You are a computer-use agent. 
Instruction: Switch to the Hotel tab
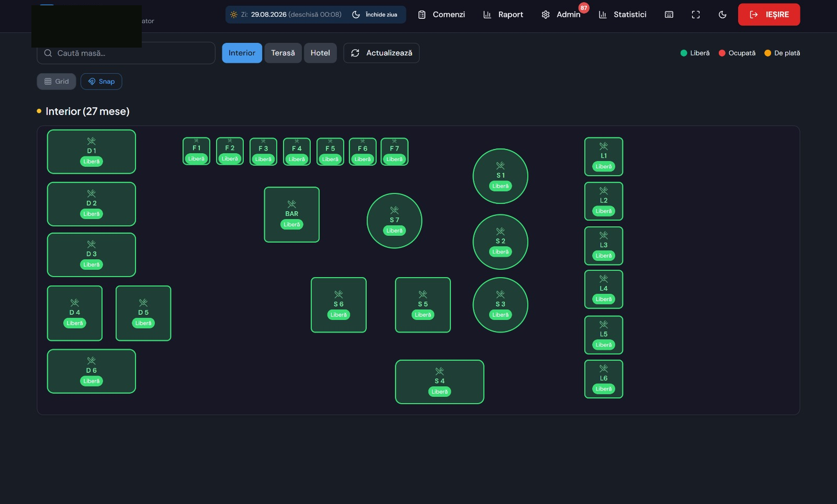(320, 53)
